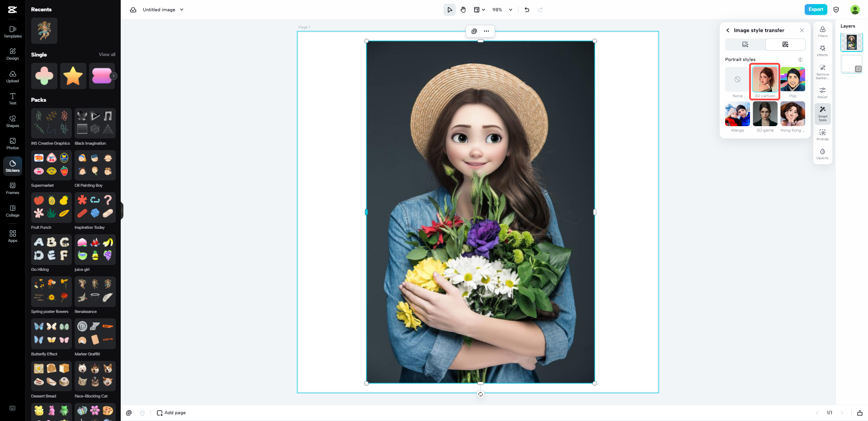Open the canvas layout resize dropdown
The image size is (868, 421).
[479, 9]
